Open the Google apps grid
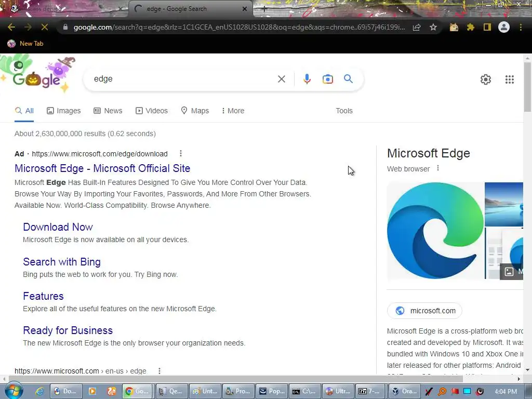This screenshot has width=532, height=399. [x=510, y=79]
